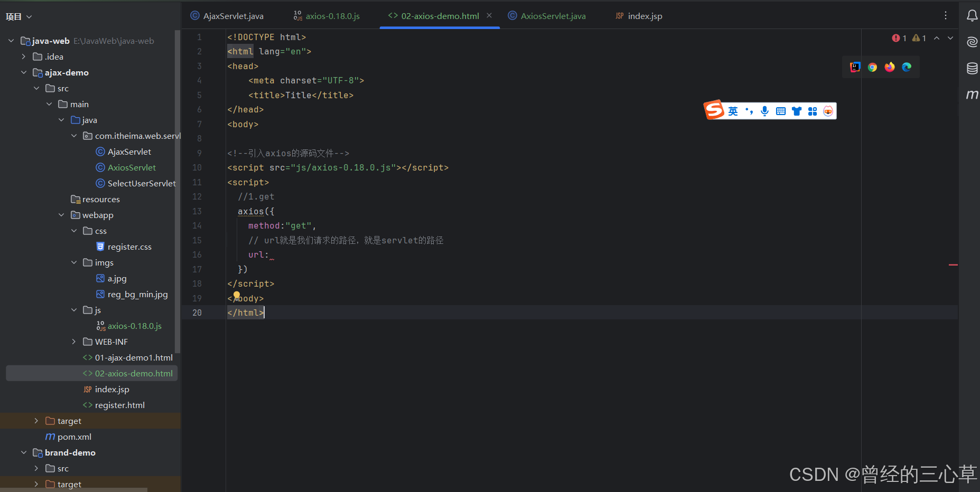Collapse the brand-demo module
The image size is (980, 492).
[24, 452]
